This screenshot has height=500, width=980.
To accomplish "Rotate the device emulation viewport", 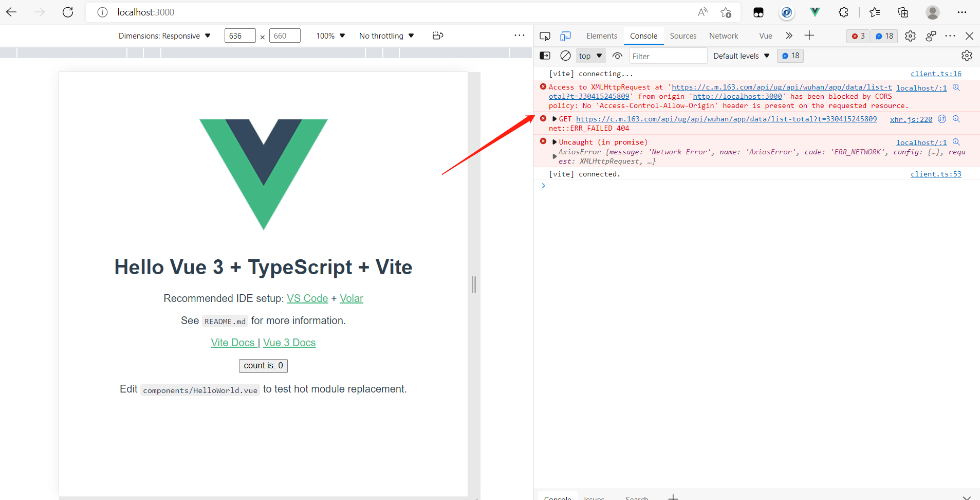I will pos(438,35).
